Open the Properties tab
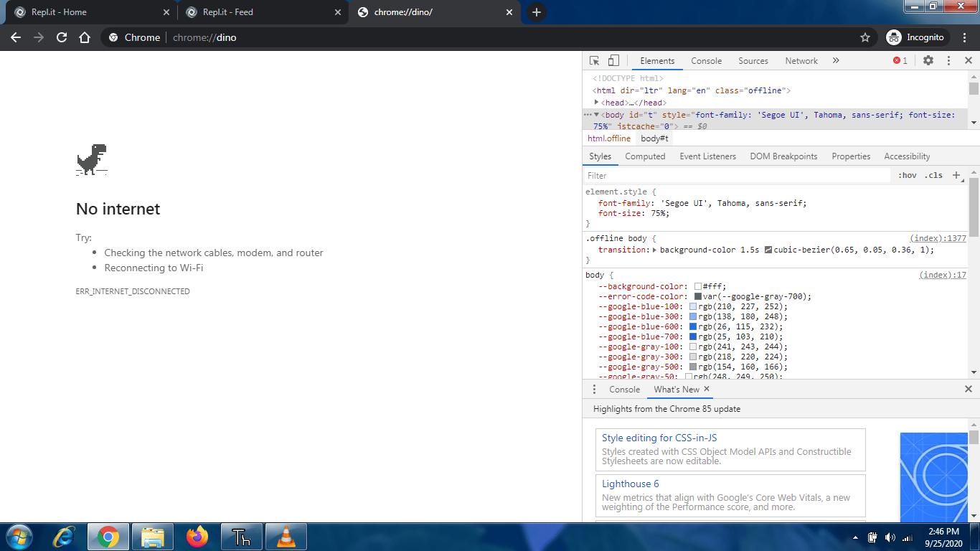 (851, 156)
